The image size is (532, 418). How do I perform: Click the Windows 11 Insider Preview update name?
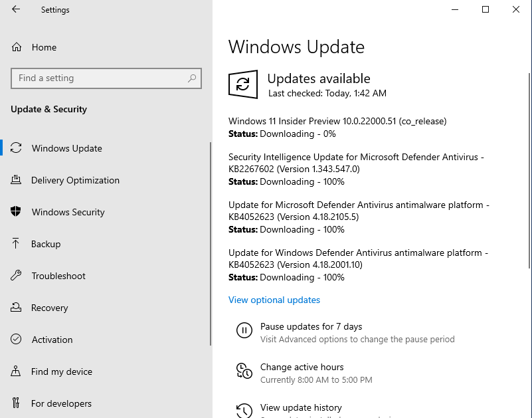pos(337,121)
